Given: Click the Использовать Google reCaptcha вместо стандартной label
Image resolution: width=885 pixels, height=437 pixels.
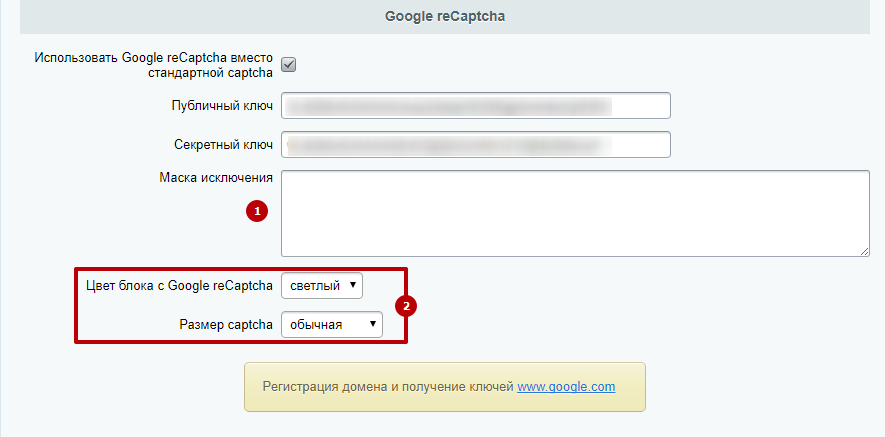Looking at the screenshot, I should pos(154,65).
